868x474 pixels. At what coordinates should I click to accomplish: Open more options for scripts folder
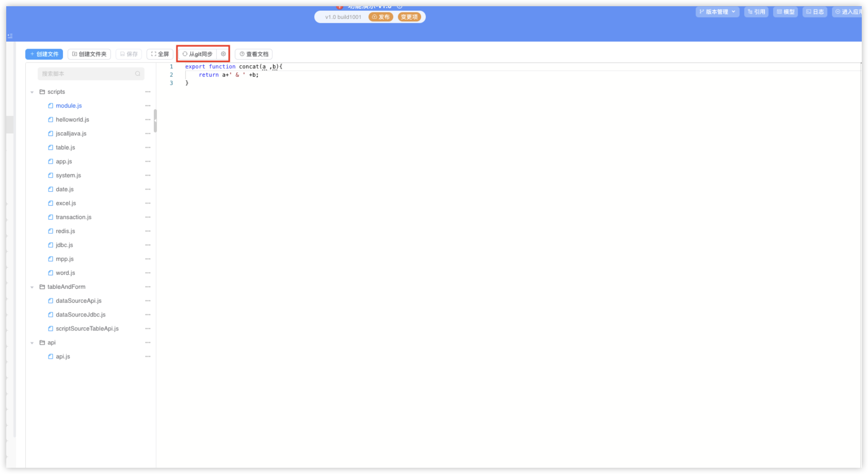(x=147, y=92)
